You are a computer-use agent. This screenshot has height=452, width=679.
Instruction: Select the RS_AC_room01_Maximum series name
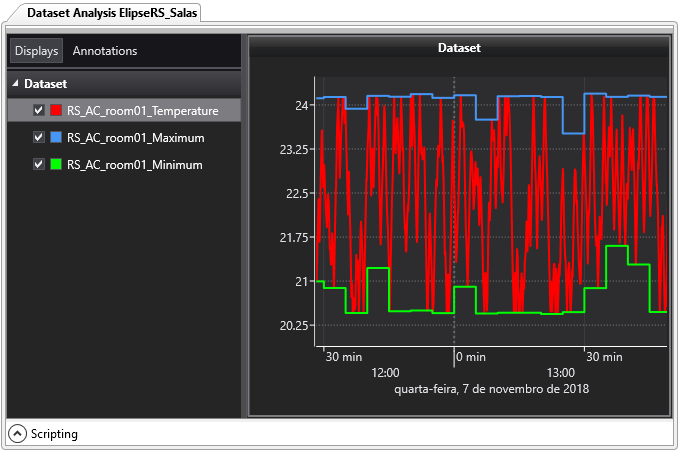[x=135, y=137]
